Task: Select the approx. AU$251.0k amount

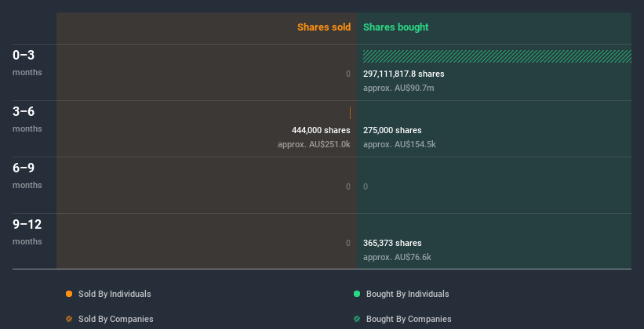Action: tap(314, 144)
